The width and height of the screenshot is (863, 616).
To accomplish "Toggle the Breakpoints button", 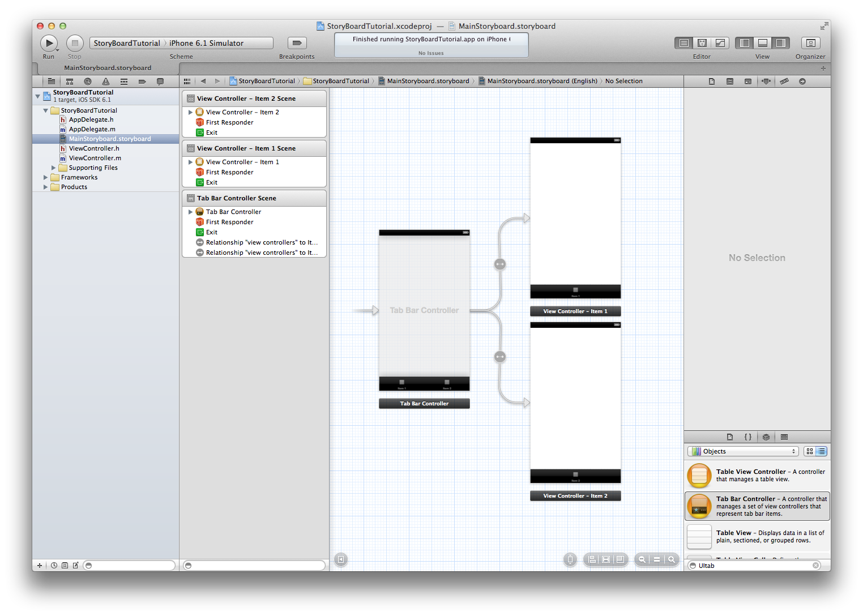I will point(297,43).
